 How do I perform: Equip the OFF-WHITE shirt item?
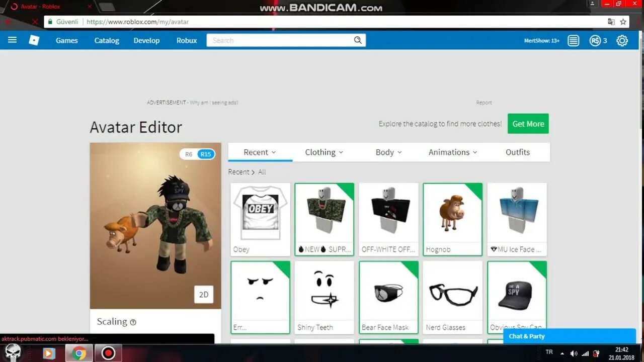[x=389, y=219]
